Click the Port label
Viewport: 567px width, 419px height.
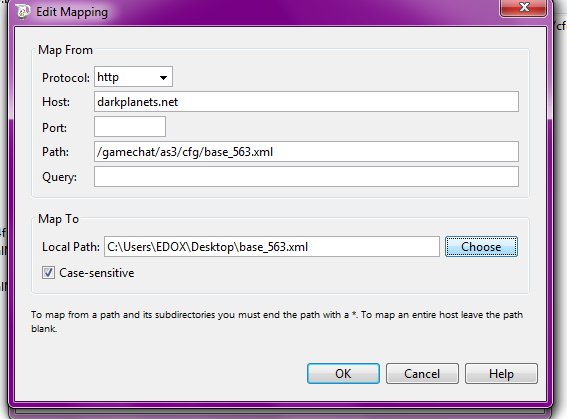coord(54,127)
